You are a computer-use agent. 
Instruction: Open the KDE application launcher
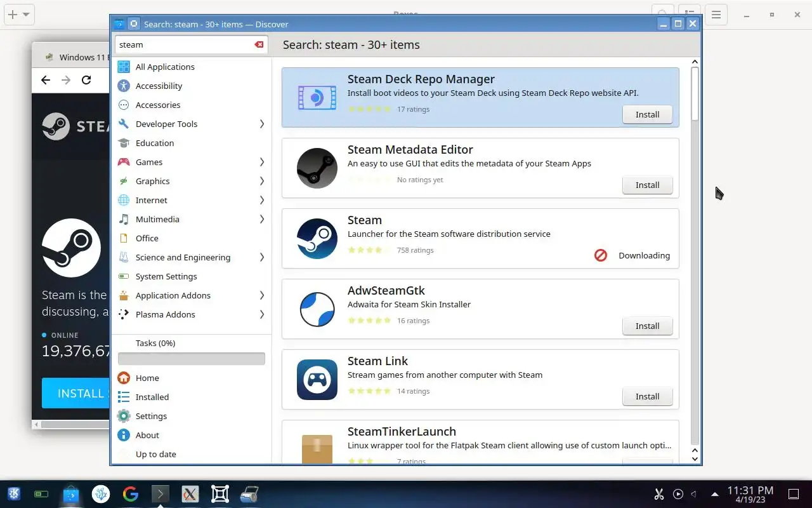(x=13, y=493)
